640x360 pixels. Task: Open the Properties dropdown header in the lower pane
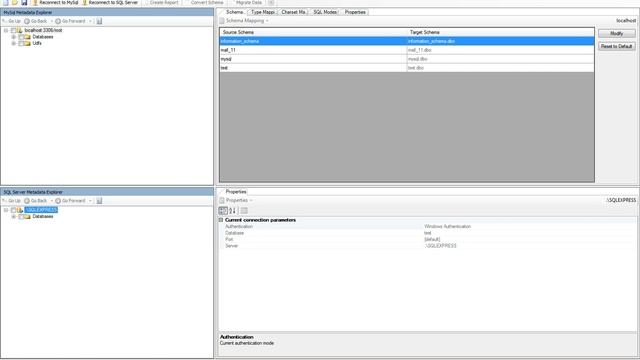[x=236, y=200]
